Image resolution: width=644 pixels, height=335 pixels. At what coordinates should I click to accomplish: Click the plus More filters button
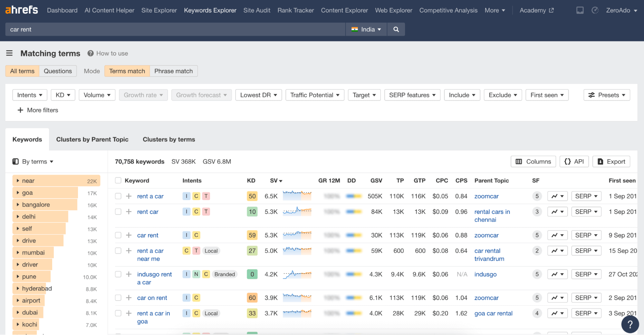click(x=38, y=110)
